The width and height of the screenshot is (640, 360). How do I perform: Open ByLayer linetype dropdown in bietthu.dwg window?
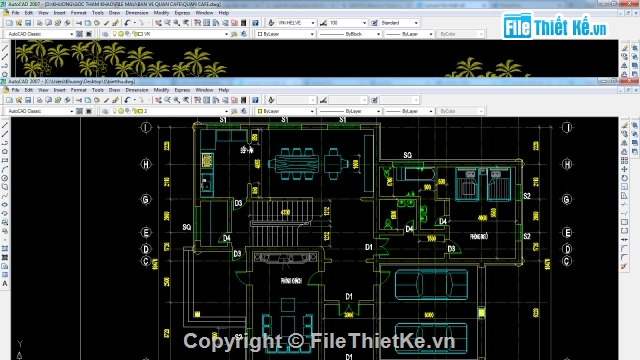pos(350,111)
